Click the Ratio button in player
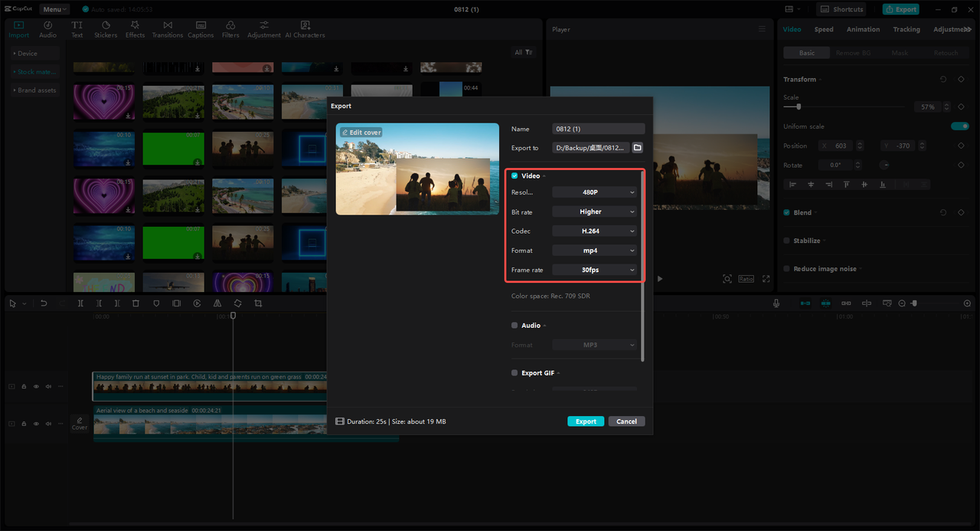This screenshot has height=531, width=980. coord(746,279)
